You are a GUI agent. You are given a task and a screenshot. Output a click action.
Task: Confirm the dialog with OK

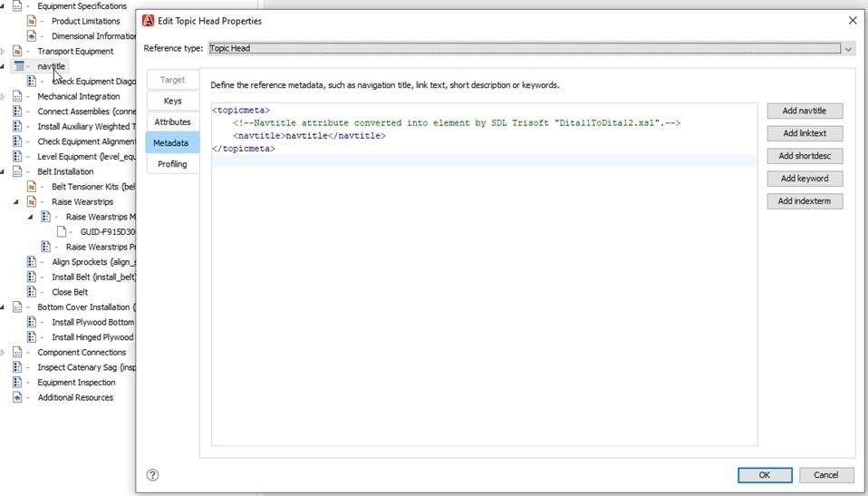765,475
